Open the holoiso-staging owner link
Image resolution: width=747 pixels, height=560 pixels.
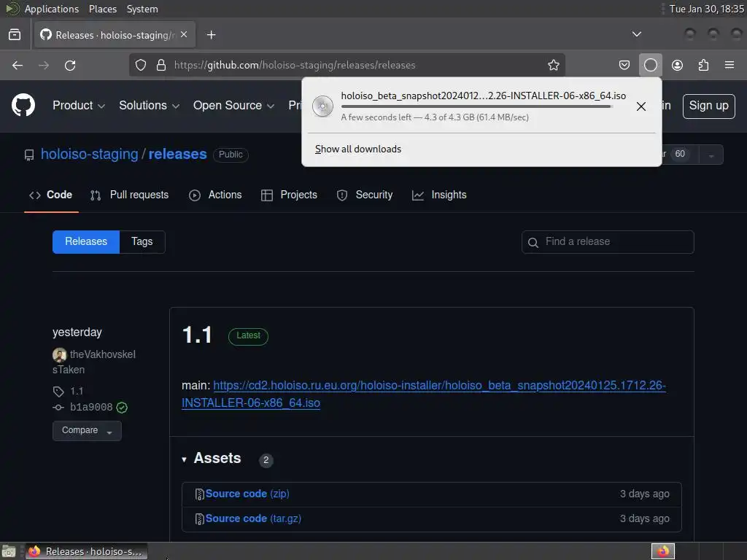coord(90,155)
